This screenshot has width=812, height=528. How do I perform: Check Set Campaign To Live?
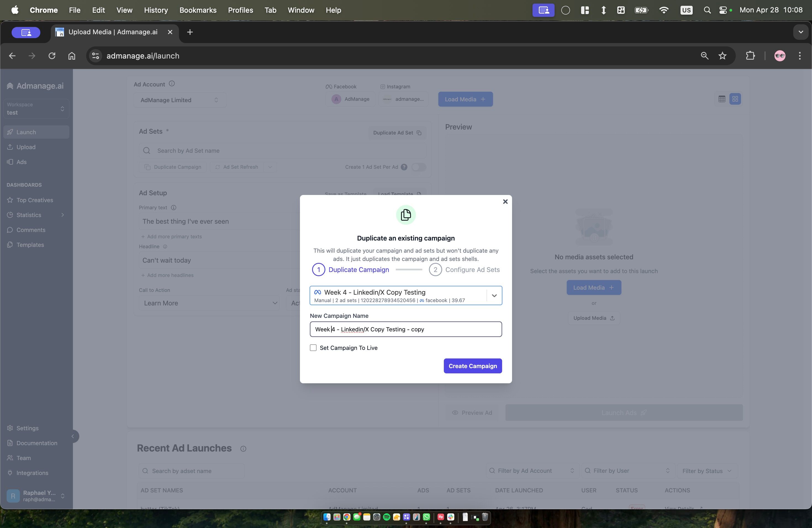(x=313, y=348)
